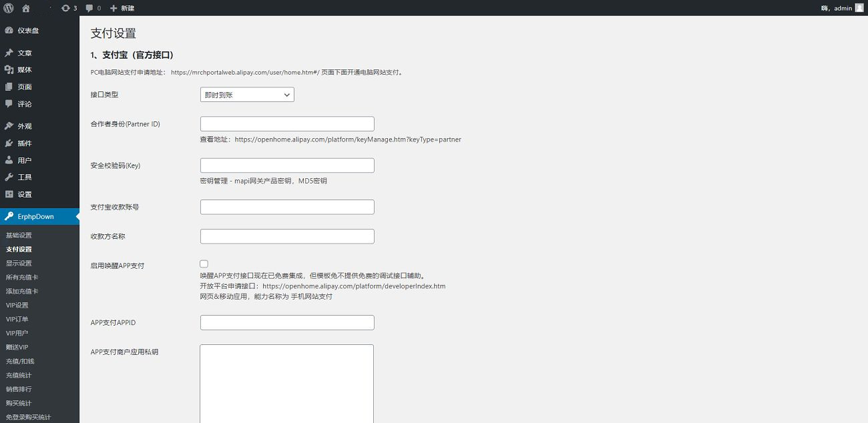Open 工具 tools via its wrench icon

click(9, 177)
